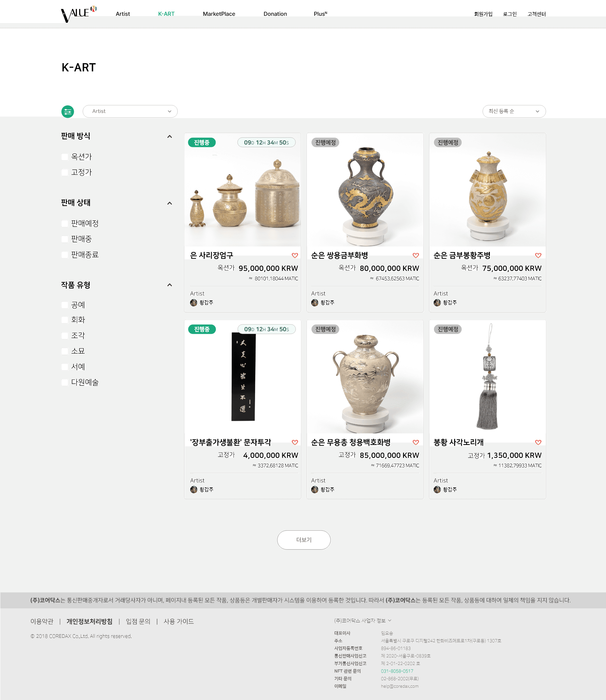Image resolution: width=606 pixels, height=700 pixels.
Task: Click artist avatar on 순은 쌍용금부화병 card
Action: [x=315, y=303]
